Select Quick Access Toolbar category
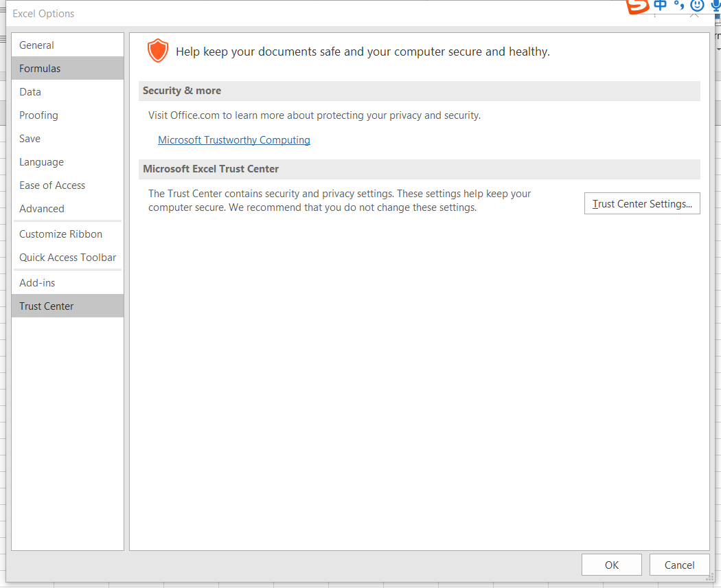The width and height of the screenshot is (721, 588). [67, 258]
